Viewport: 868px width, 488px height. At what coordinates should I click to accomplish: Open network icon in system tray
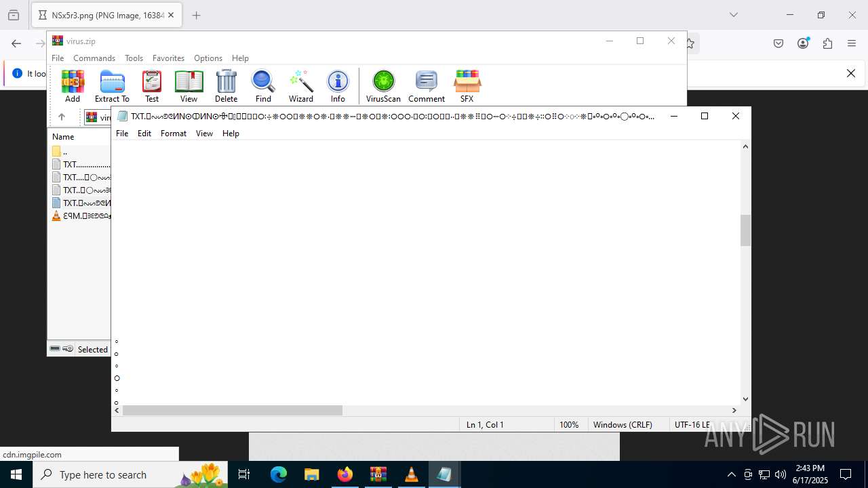764,474
